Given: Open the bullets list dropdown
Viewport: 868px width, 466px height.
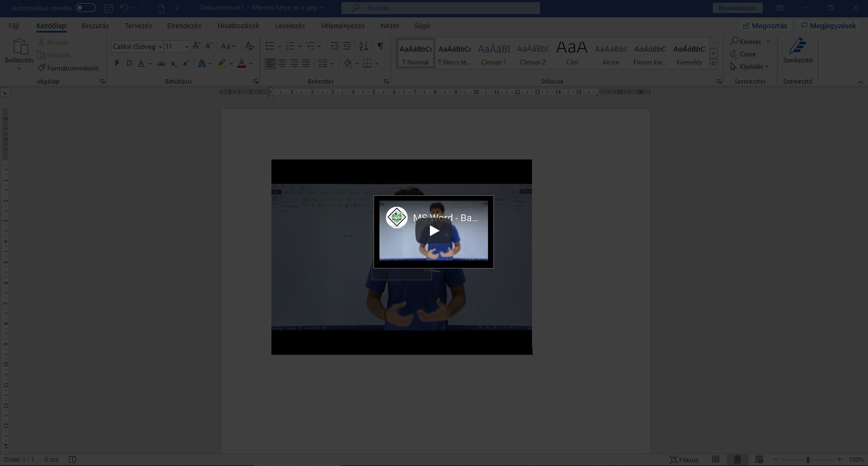Looking at the screenshot, I should (280, 46).
